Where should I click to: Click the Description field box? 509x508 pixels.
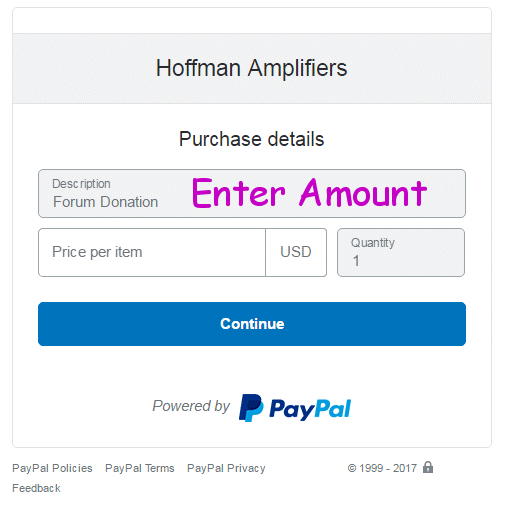(252, 194)
